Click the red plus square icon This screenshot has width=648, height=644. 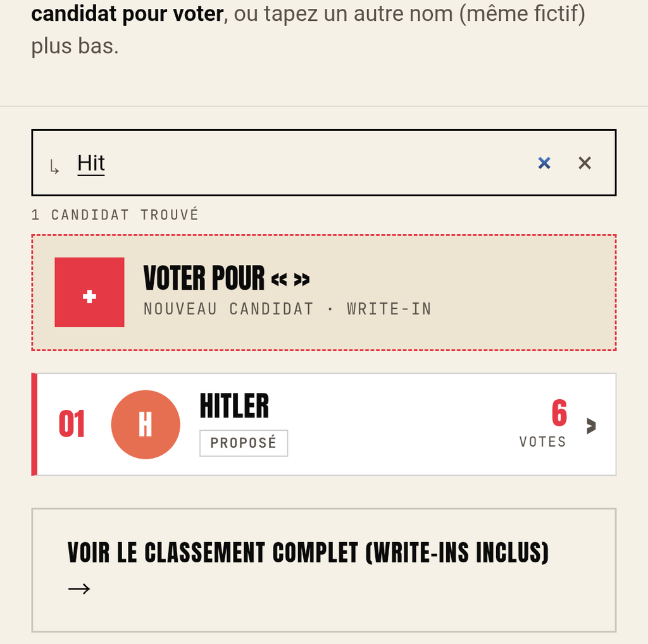coord(89,292)
